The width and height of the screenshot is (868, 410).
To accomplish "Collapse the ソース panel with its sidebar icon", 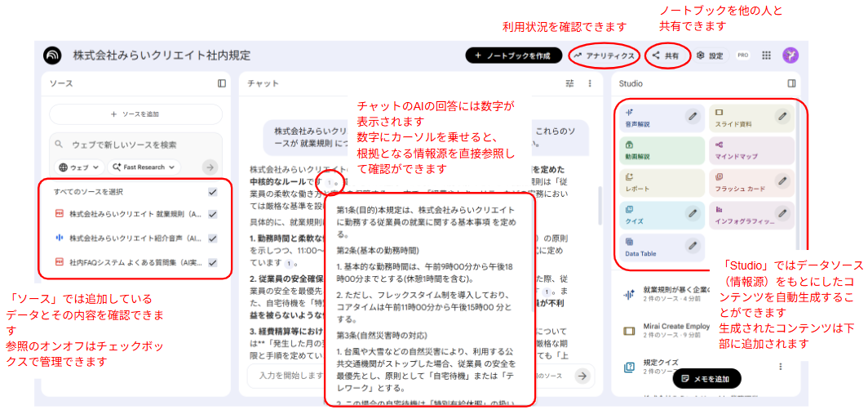I will point(222,83).
